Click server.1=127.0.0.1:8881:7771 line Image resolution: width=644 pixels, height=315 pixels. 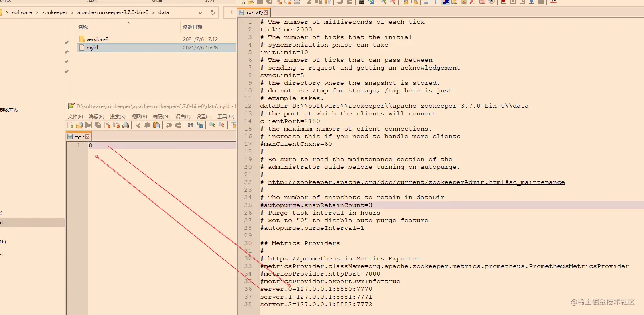click(316, 297)
